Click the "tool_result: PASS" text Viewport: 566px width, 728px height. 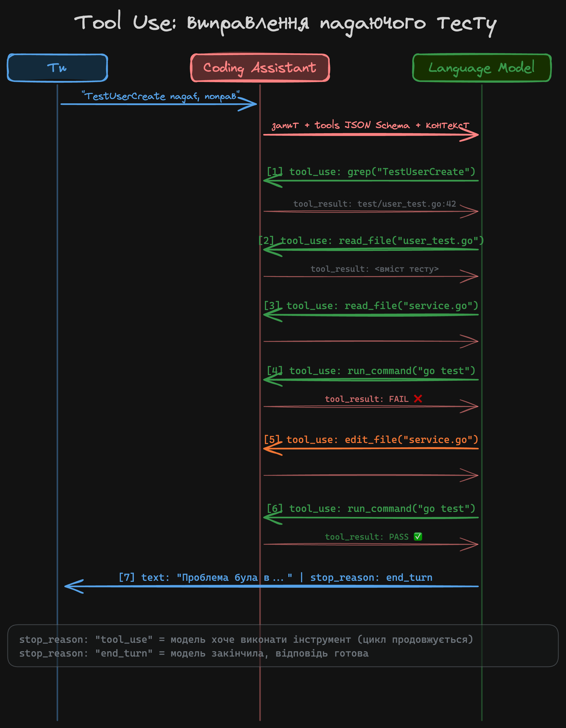click(x=366, y=537)
